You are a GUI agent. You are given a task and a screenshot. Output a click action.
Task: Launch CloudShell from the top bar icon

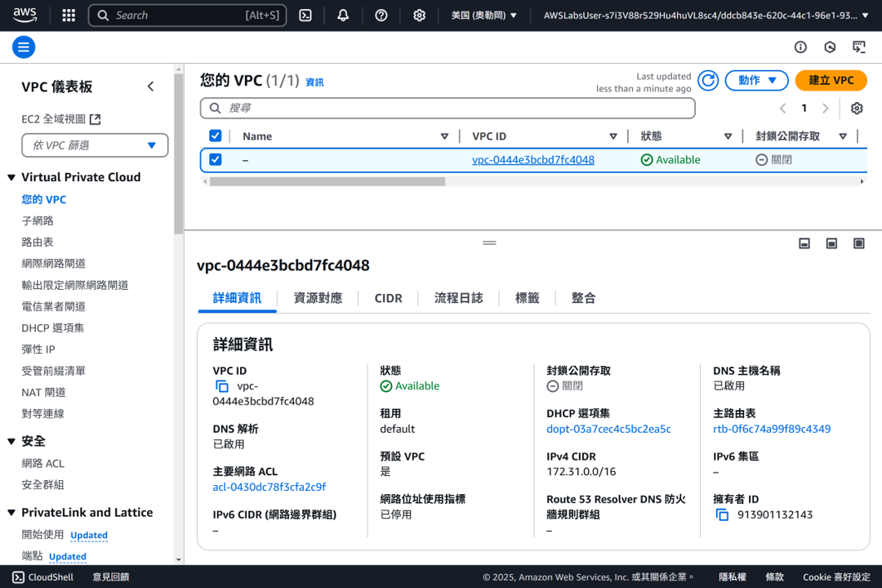305,16
